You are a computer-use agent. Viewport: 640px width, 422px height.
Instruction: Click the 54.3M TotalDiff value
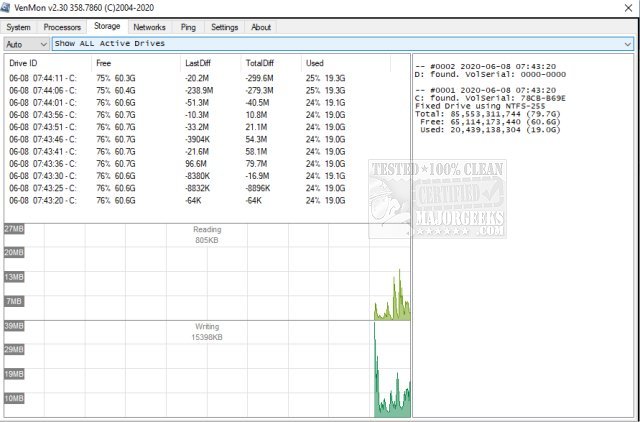click(256, 140)
